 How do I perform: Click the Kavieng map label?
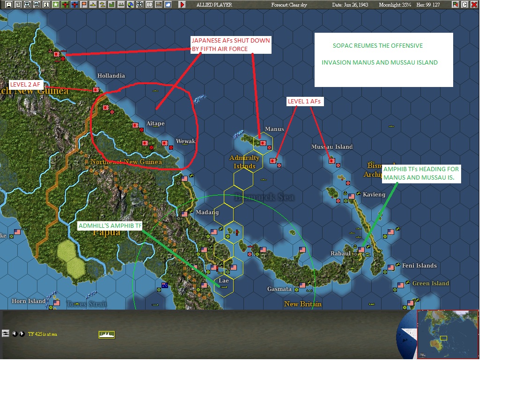(x=374, y=195)
